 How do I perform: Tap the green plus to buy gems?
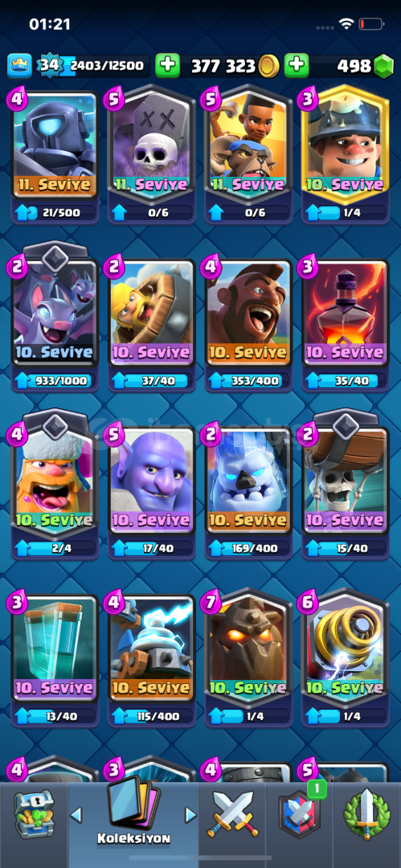point(297,66)
